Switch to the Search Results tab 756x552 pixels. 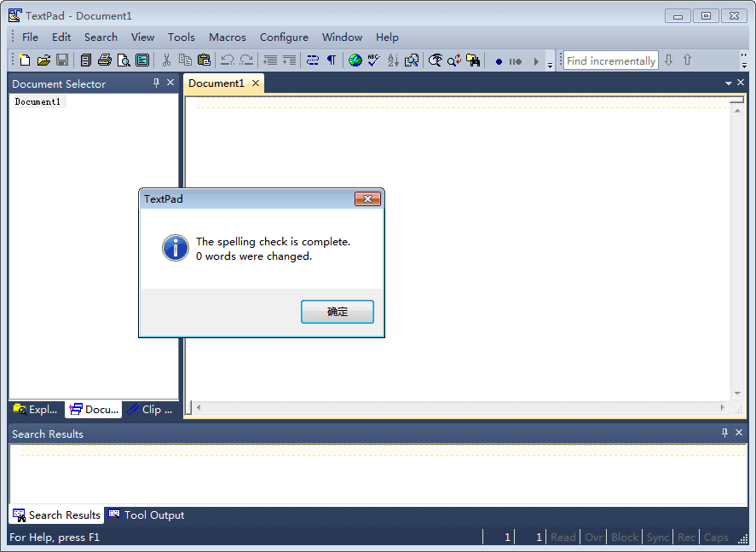pyautogui.click(x=56, y=515)
